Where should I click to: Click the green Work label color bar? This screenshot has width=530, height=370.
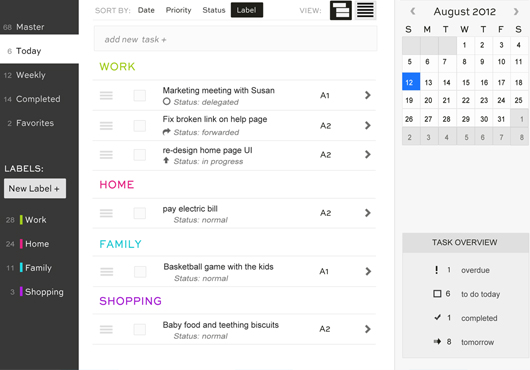(x=21, y=220)
